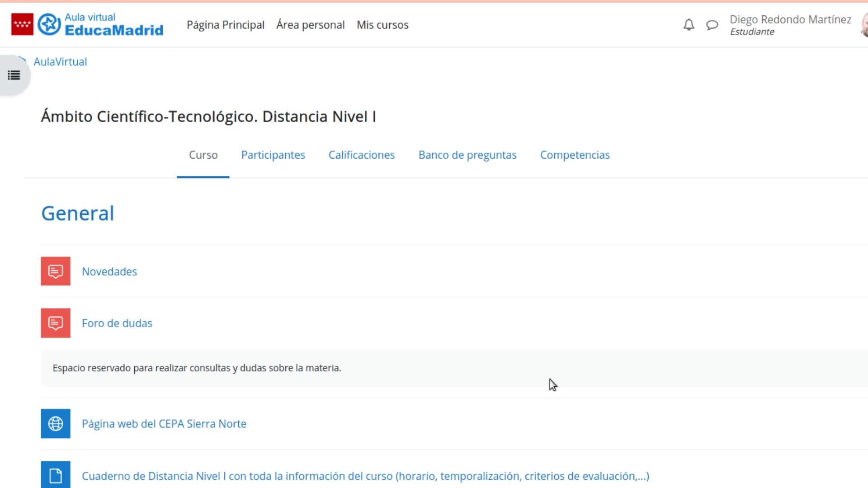Screen dimensions: 868x488
Task: Switch to the Participantes tab
Action: [273, 155]
